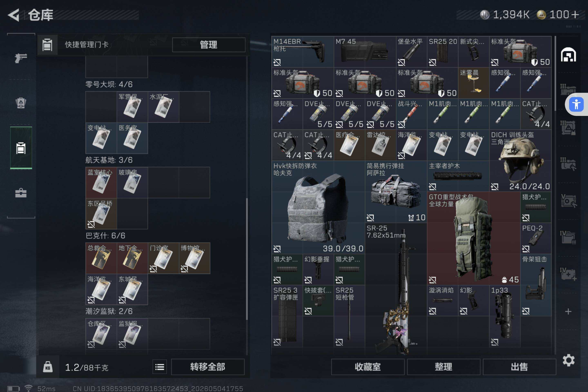Select the 军营保 keycard
Viewport: 588px width, 392px height.
coord(132,107)
